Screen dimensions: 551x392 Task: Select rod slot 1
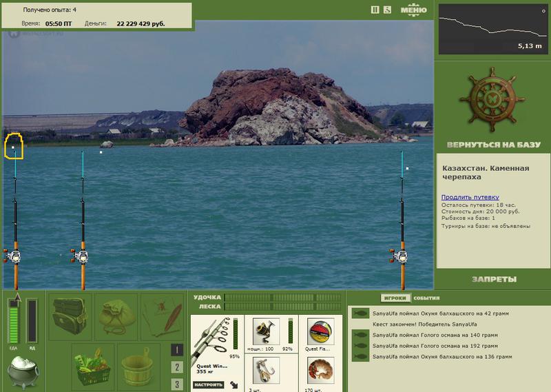pos(177,350)
